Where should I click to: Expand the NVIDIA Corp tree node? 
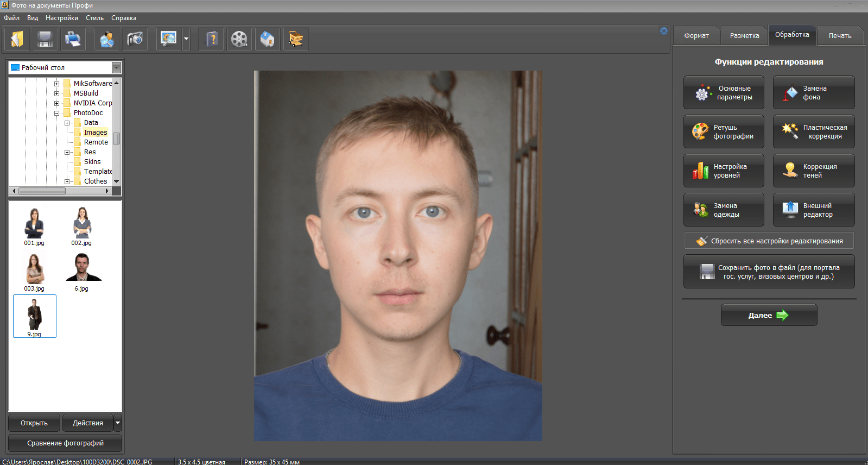coord(56,103)
